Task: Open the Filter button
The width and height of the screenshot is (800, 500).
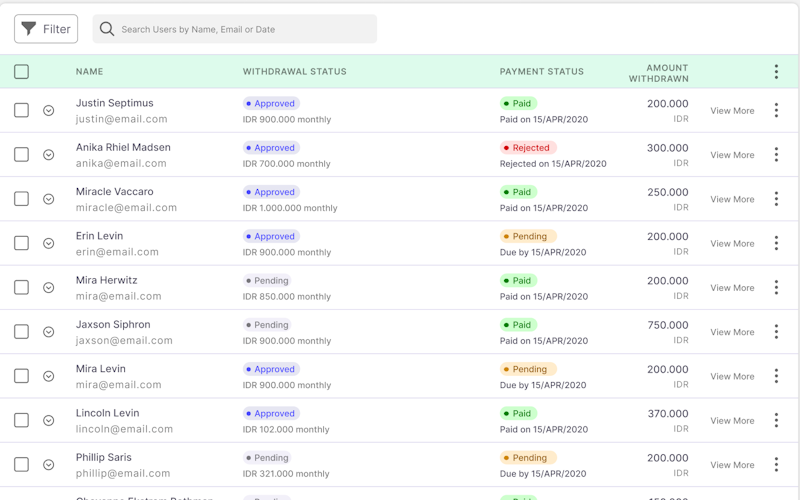Action: pyautogui.click(x=46, y=29)
